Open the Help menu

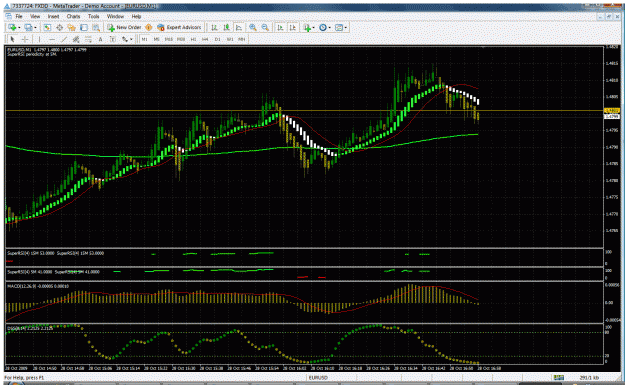click(136, 16)
